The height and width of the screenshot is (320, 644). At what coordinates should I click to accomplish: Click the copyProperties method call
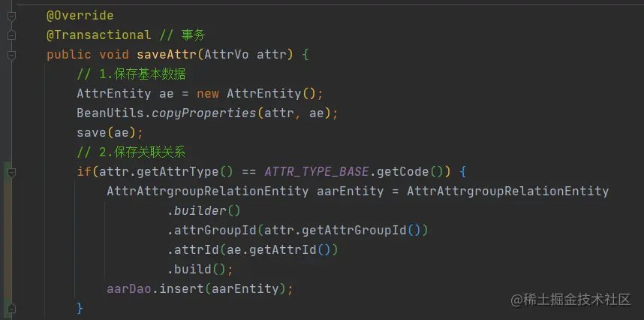pos(204,113)
